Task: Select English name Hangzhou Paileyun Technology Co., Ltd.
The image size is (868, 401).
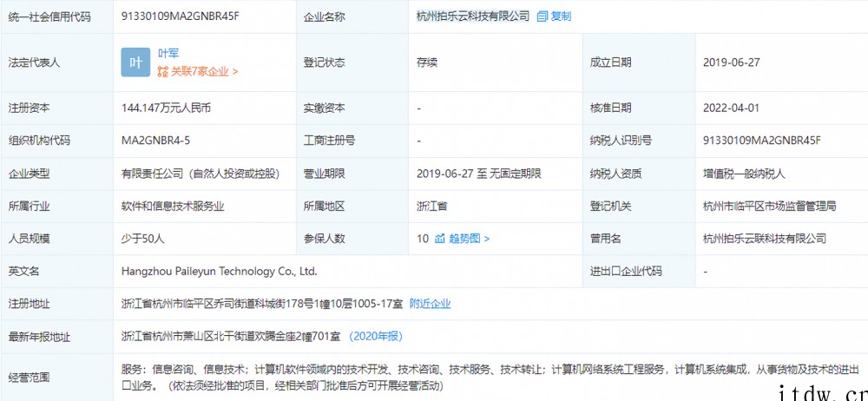Action: click(x=220, y=272)
